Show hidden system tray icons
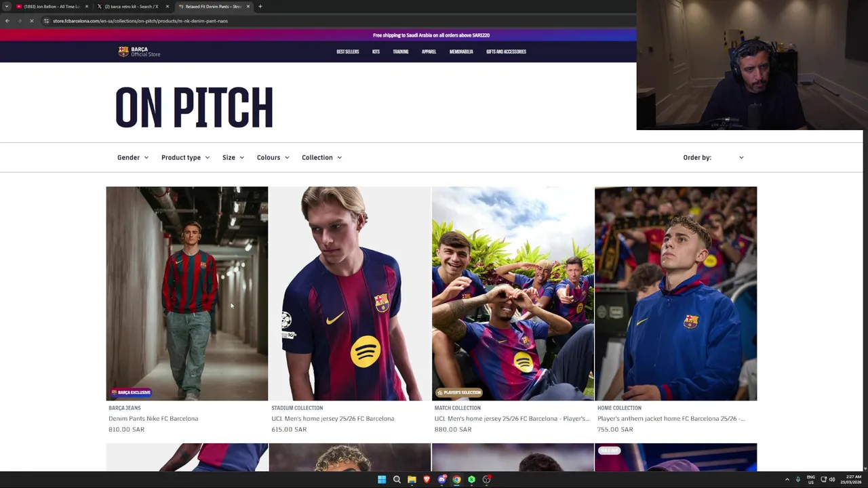Viewport: 868px width, 488px height. click(787, 480)
